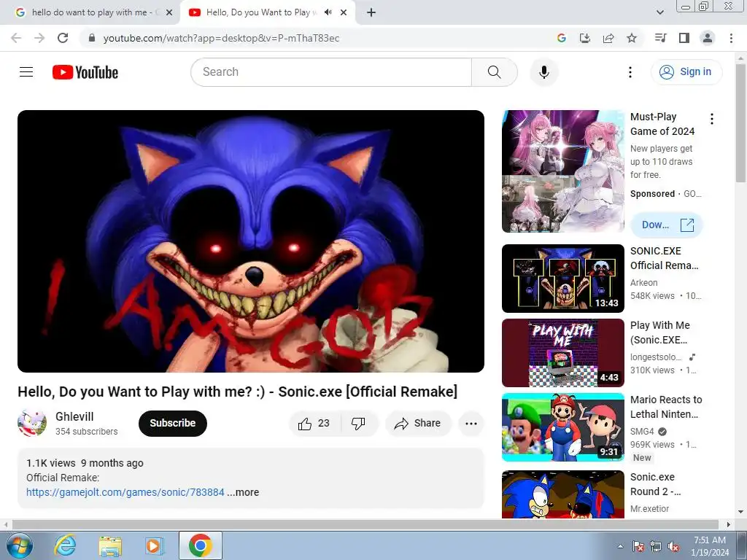The image size is (747, 560).
Task: Bookmark this page with the star
Action: [631, 38]
